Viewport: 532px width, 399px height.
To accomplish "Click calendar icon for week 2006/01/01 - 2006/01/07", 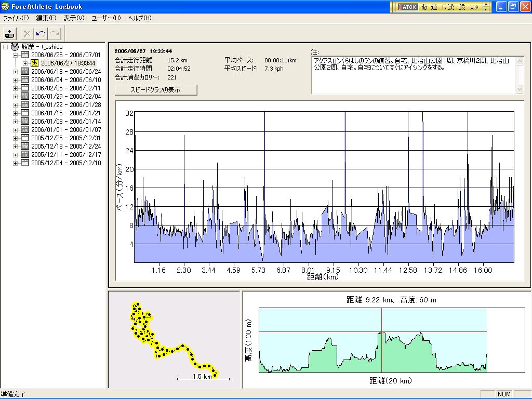I will (x=25, y=129).
